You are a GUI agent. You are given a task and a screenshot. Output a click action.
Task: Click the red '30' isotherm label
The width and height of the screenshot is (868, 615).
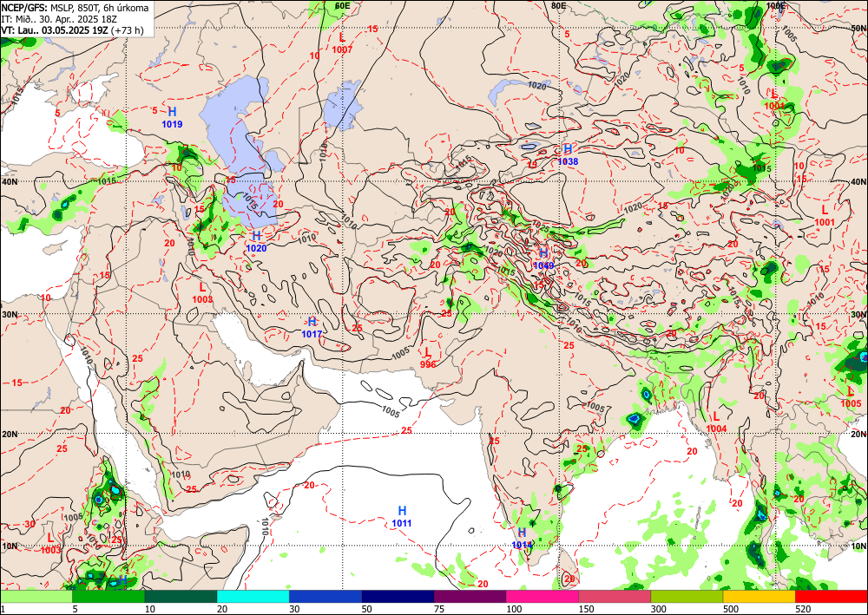[30, 524]
